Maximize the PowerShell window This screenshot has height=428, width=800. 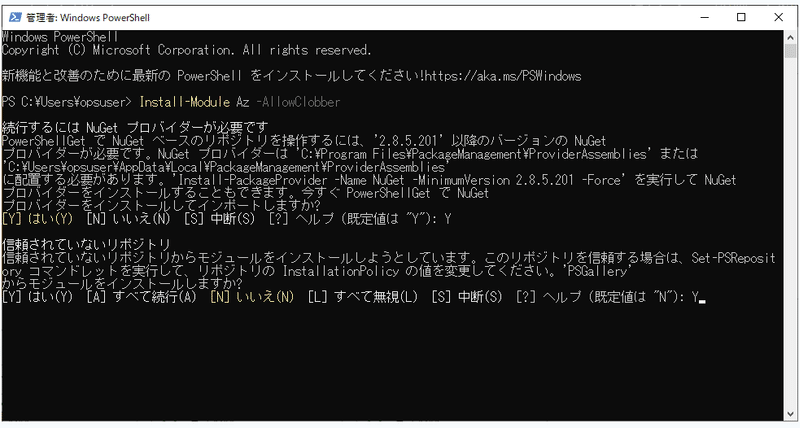[x=741, y=17]
